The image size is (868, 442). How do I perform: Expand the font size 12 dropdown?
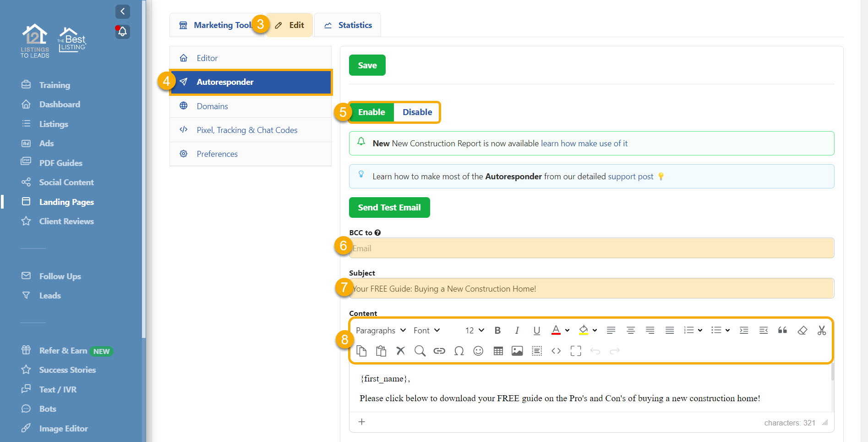[475, 330]
